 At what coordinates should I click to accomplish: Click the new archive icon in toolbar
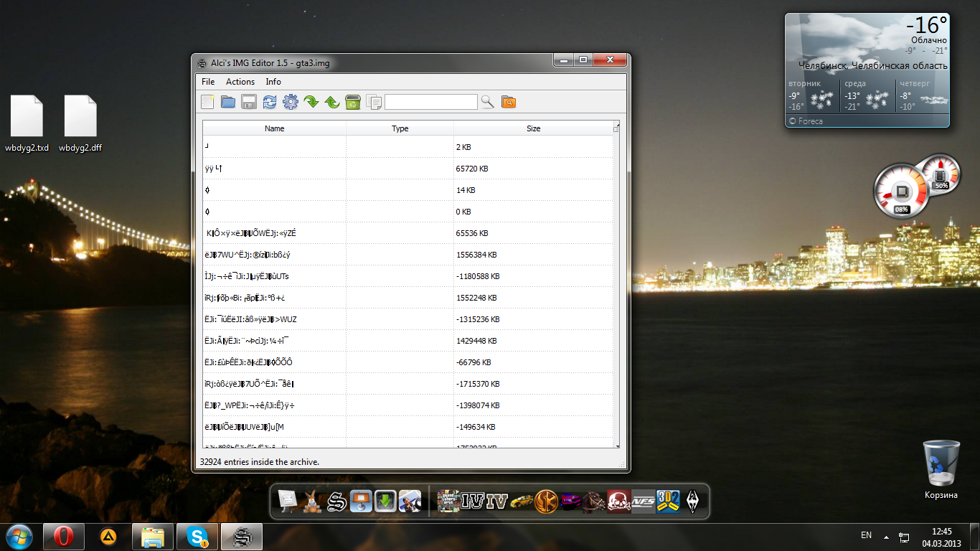207,102
